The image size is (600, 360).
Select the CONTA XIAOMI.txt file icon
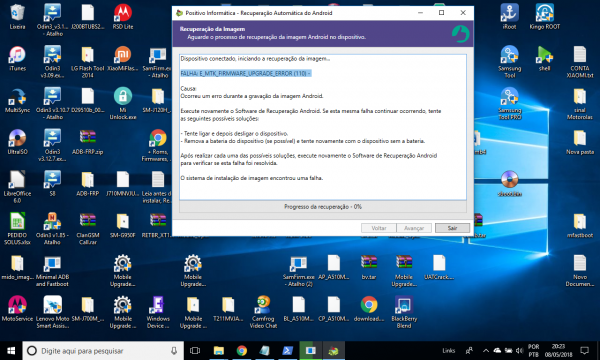580,62
